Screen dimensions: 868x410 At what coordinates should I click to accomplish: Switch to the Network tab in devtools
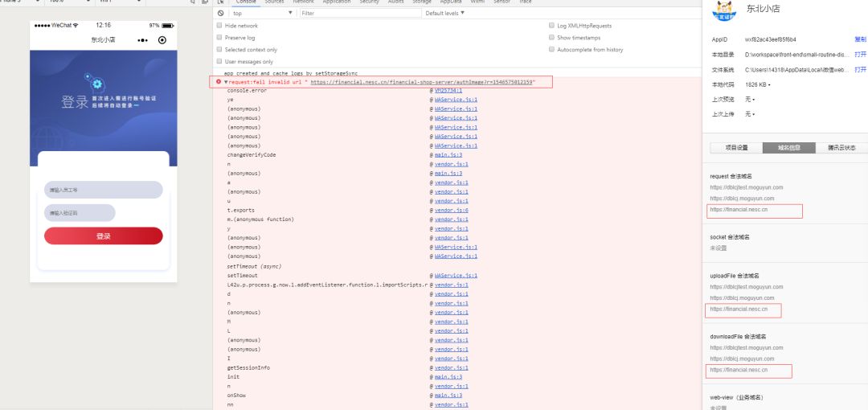(x=303, y=2)
